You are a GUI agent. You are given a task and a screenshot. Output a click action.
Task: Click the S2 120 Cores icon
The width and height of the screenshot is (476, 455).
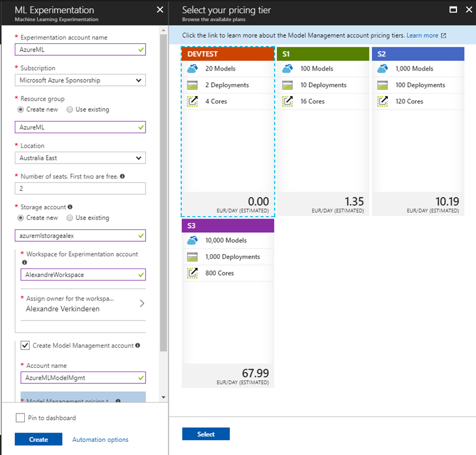click(382, 101)
